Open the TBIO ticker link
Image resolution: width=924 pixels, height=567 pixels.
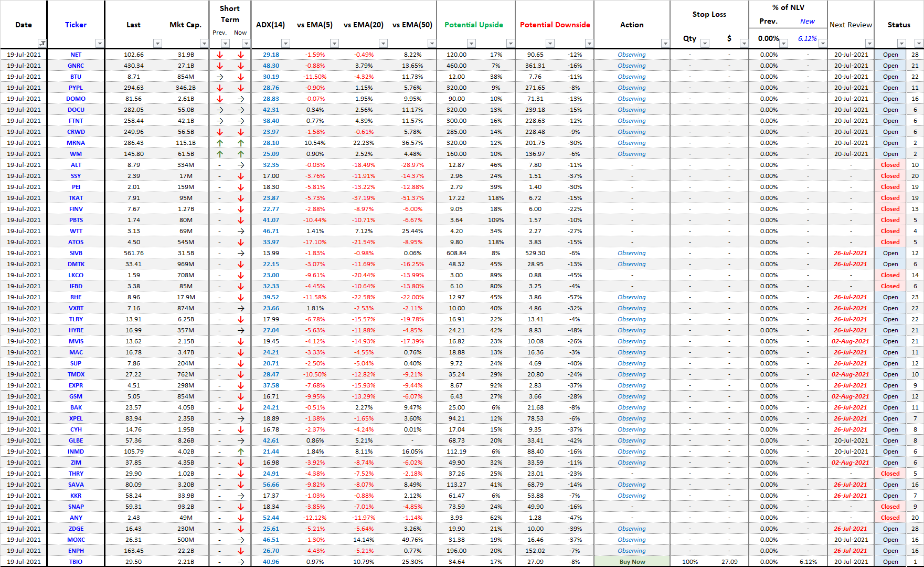pos(76,562)
